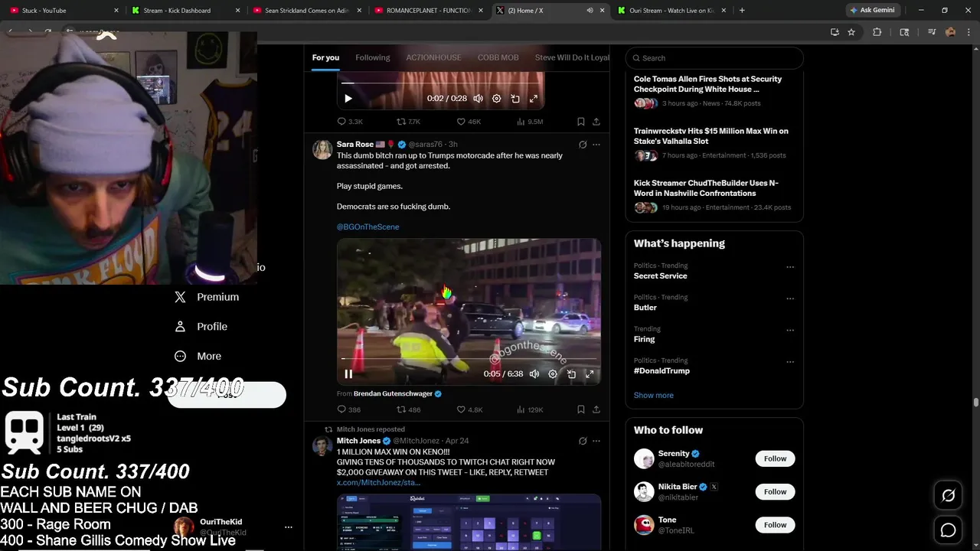The image size is (980, 551).
Task: View analytics showing 9.5M views
Action: point(530,122)
